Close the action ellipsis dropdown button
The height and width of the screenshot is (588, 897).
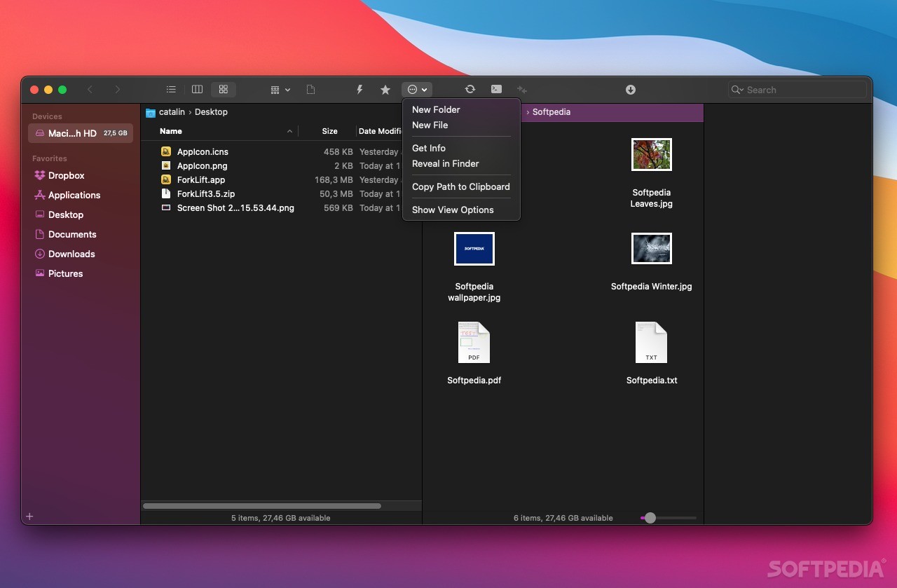(417, 90)
